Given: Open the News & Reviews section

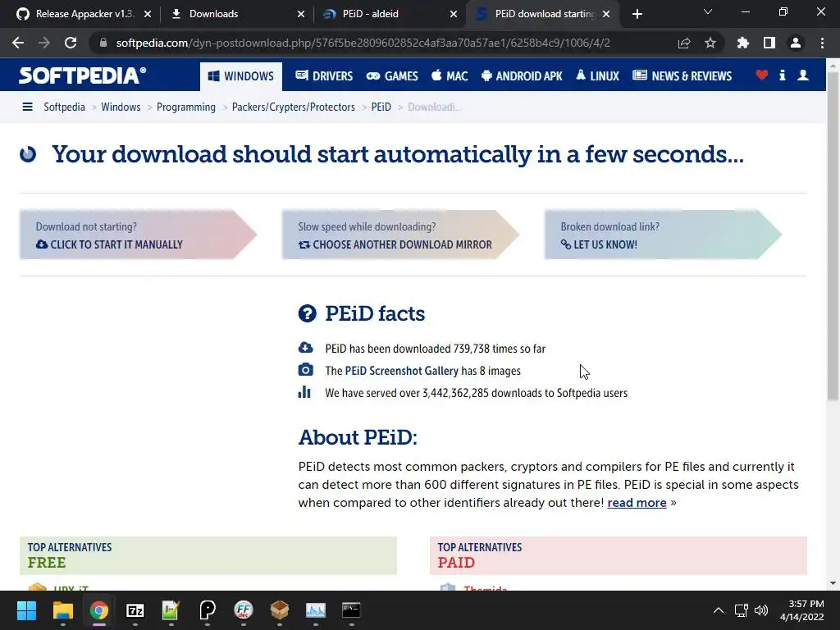Looking at the screenshot, I should 682,76.
